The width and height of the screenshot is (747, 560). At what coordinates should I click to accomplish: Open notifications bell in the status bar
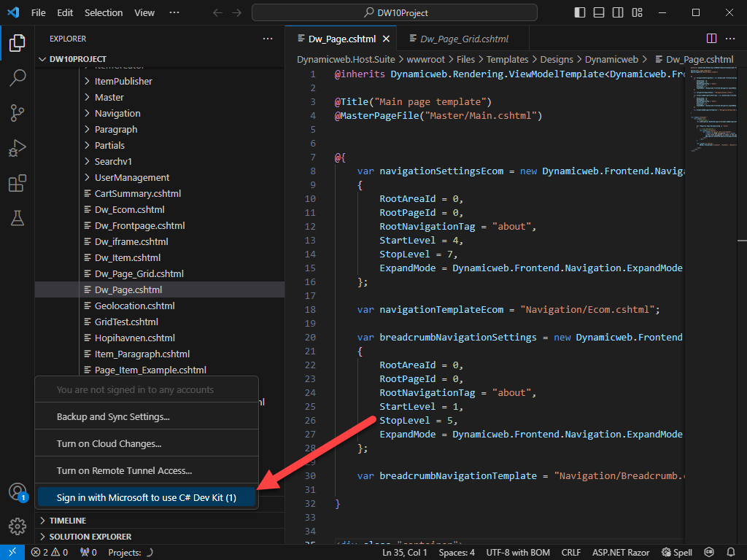coord(730,553)
